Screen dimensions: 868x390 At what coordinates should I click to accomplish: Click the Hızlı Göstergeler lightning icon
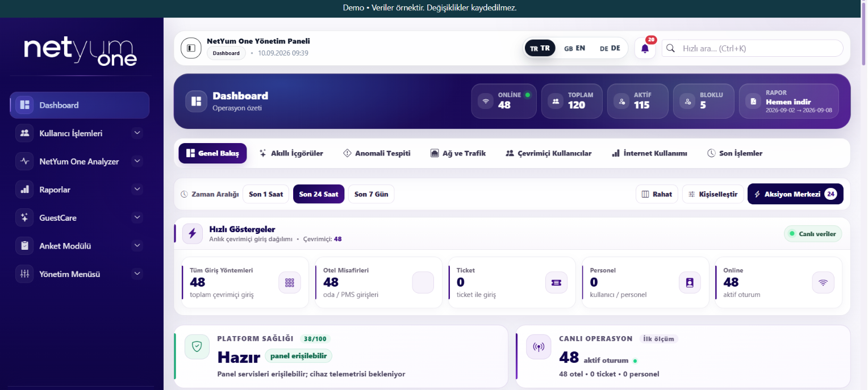(193, 233)
